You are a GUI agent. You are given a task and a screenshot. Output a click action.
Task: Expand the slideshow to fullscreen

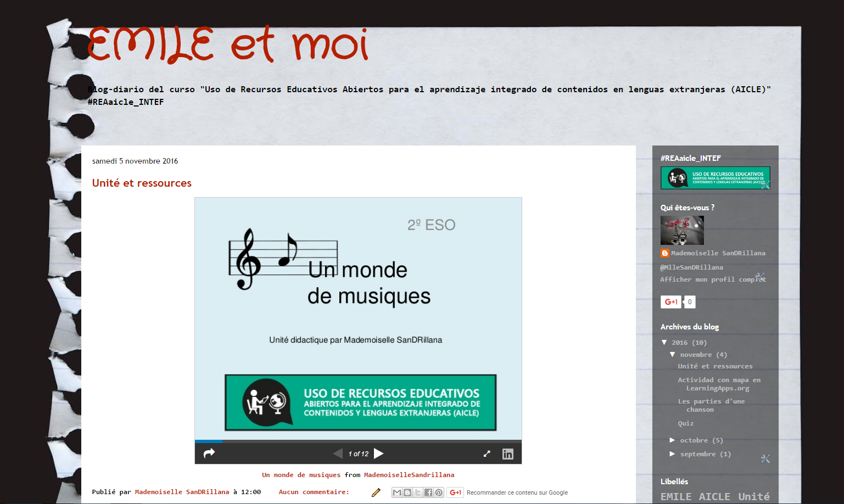487,453
